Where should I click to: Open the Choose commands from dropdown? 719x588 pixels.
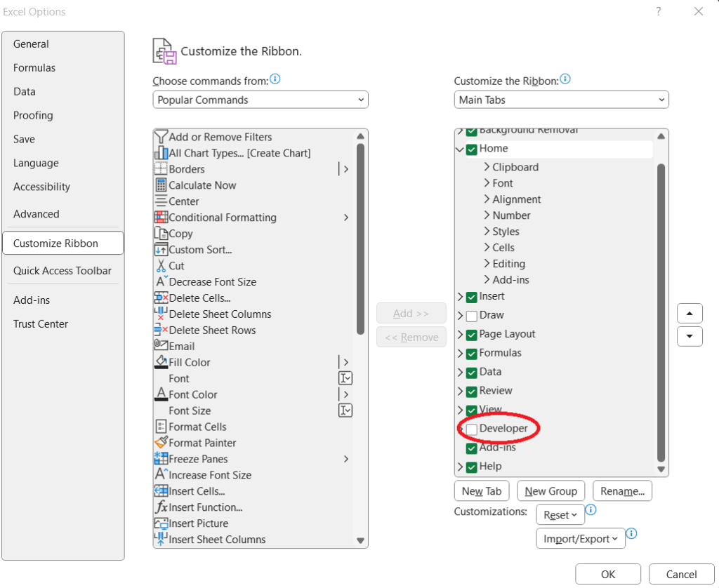260,100
